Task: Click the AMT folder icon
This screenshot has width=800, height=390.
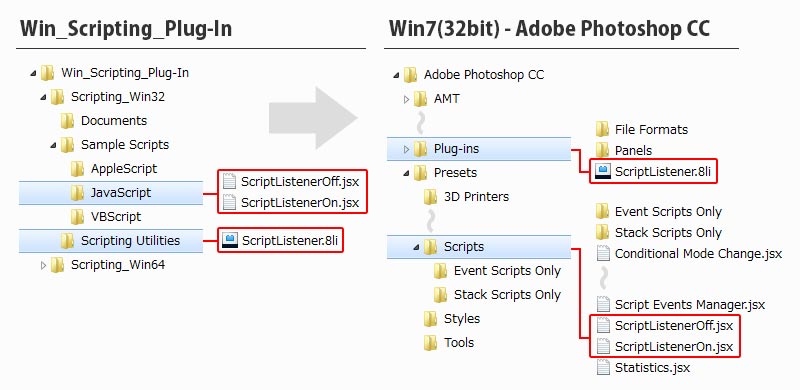Action: click(x=420, y=99)
